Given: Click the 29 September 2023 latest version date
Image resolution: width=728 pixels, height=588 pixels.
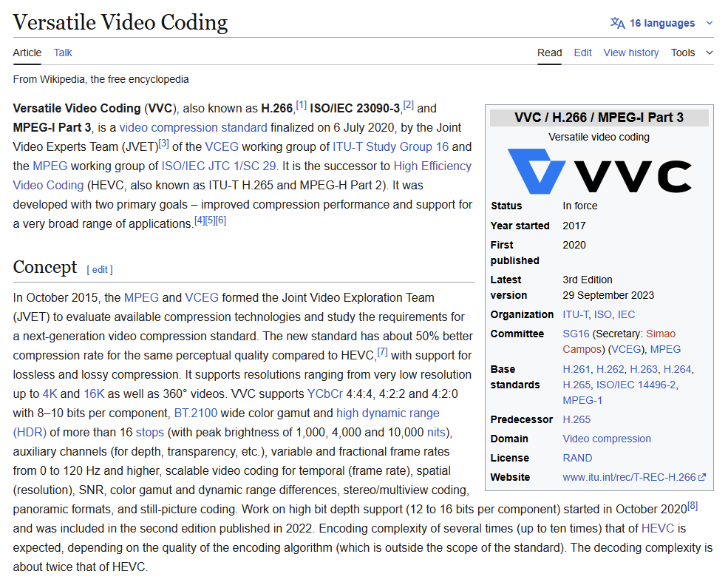Looking at the screenshot, I should point(608,295).
